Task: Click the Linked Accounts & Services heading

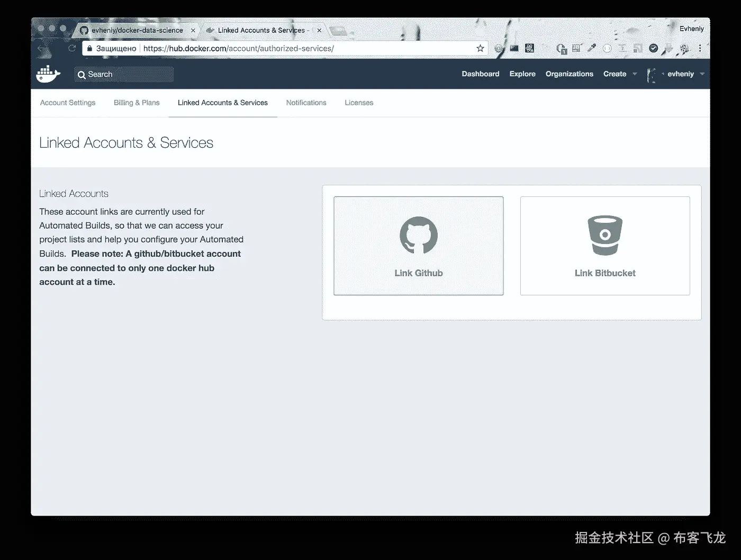Action: tap(126, 143)
